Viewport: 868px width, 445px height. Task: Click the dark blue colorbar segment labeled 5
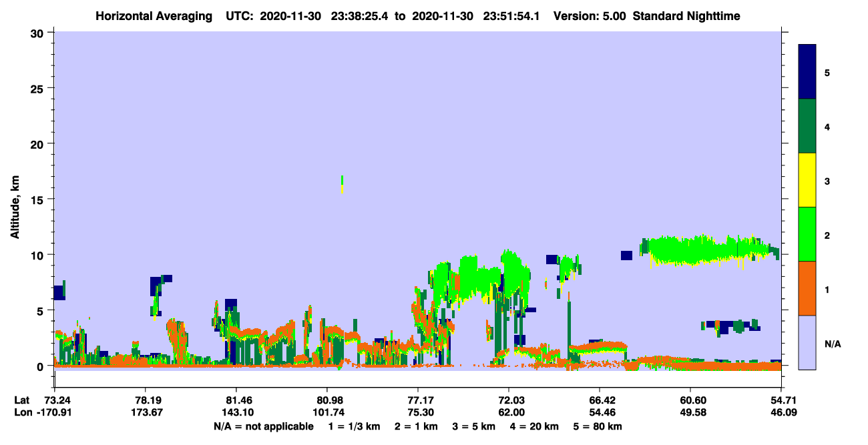pyautogui.click(x=807, y=72)
